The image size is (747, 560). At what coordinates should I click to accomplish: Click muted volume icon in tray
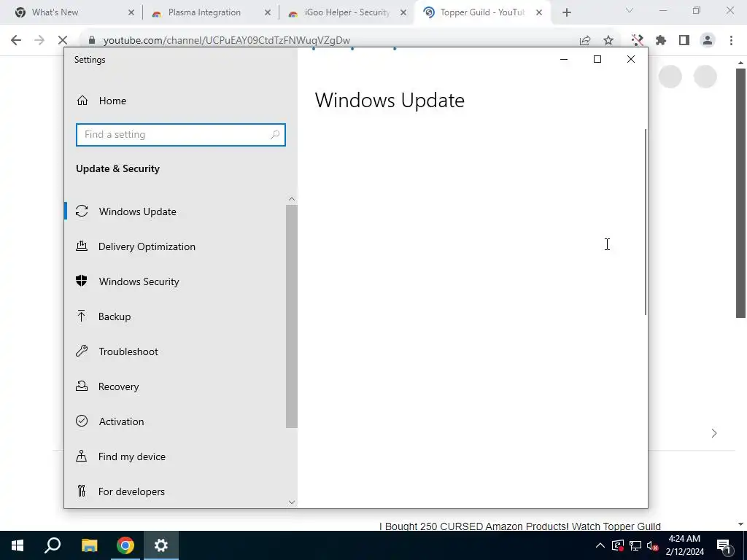tap(652, 545)
